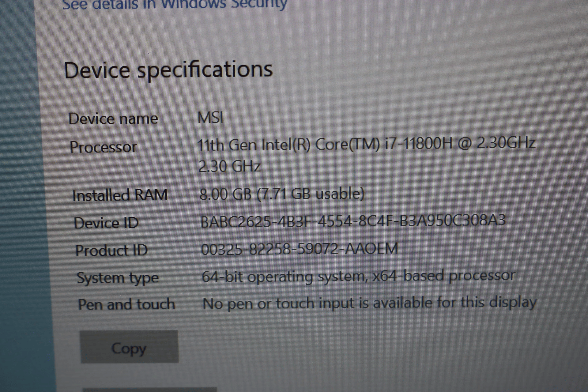Click the Pen and touch label
The image size is (588, 392).
(126, 304)
